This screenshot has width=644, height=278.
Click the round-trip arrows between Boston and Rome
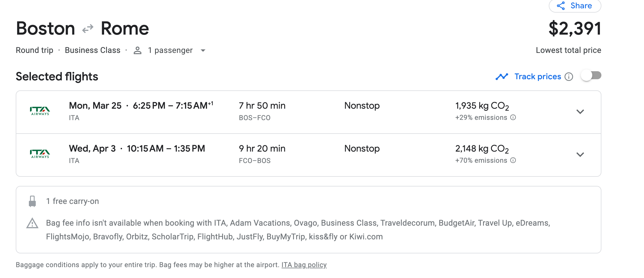pyautogui.click(x=88, y=29)
